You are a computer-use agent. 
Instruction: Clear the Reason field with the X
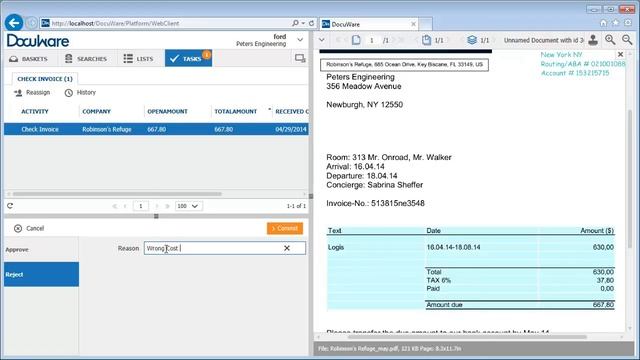click(x=287, y=248)
